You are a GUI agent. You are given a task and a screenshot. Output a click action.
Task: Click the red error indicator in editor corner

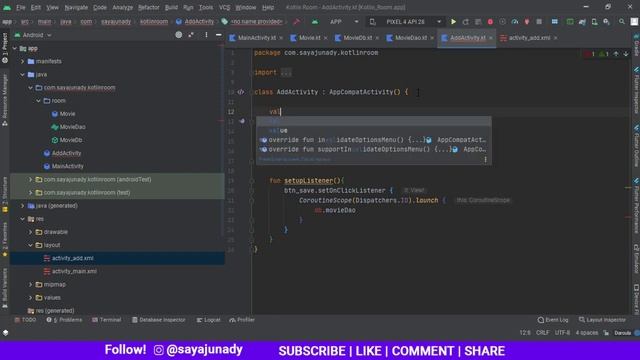590,54
